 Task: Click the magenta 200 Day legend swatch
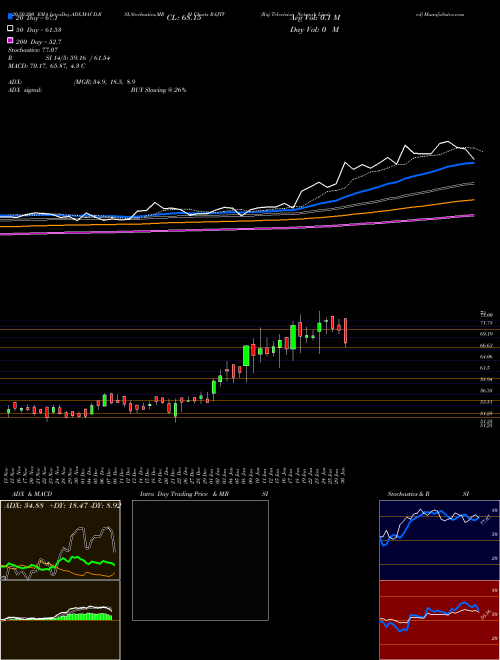coord(11,41)
